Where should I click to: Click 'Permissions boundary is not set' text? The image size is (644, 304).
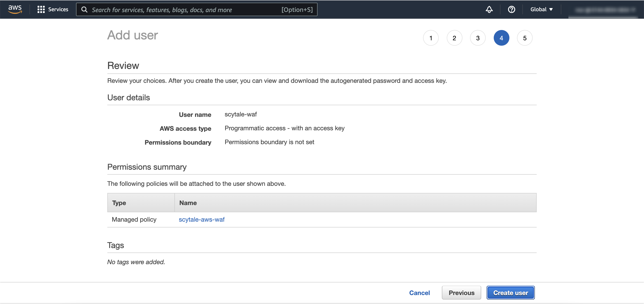pos(269,142)
